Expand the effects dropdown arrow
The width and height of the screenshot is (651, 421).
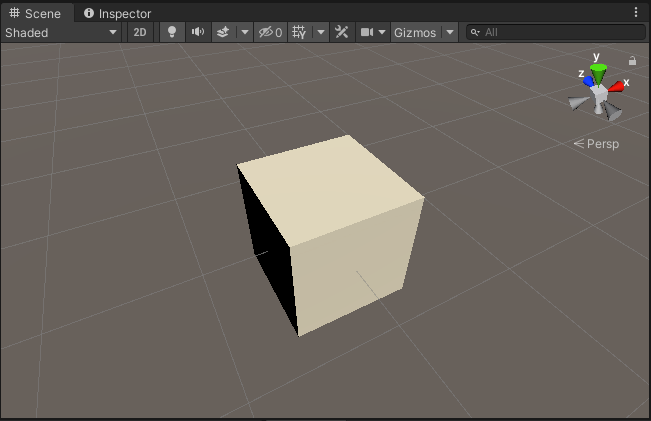(245, 32)
